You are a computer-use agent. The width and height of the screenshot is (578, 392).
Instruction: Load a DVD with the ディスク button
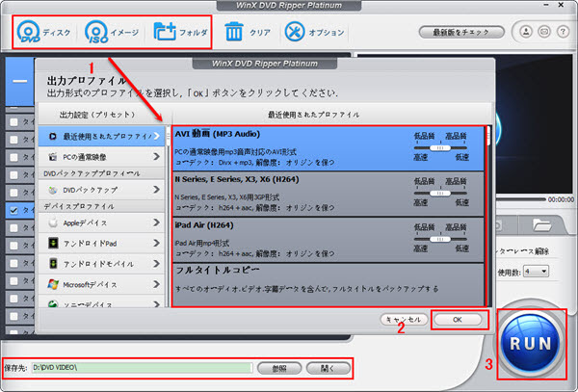[x=43, y=32]
